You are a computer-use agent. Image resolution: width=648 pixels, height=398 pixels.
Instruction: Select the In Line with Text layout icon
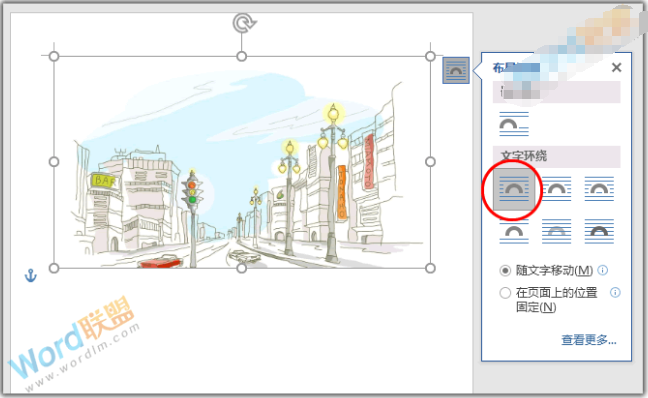point(514,124)
